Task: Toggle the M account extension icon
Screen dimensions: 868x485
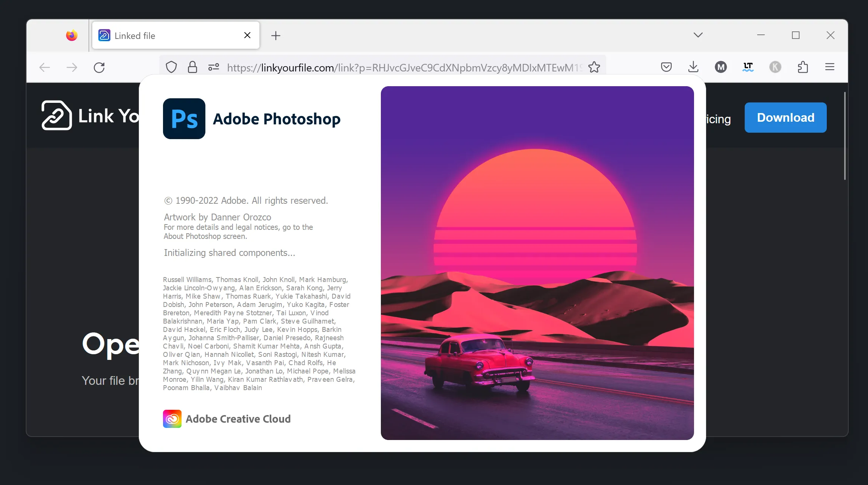Action: (x=720, y=67)
